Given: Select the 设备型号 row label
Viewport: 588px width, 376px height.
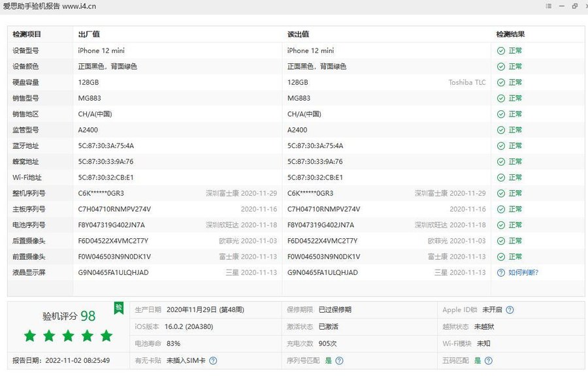Looking at the screenshot, I should [x=25, y=50].
